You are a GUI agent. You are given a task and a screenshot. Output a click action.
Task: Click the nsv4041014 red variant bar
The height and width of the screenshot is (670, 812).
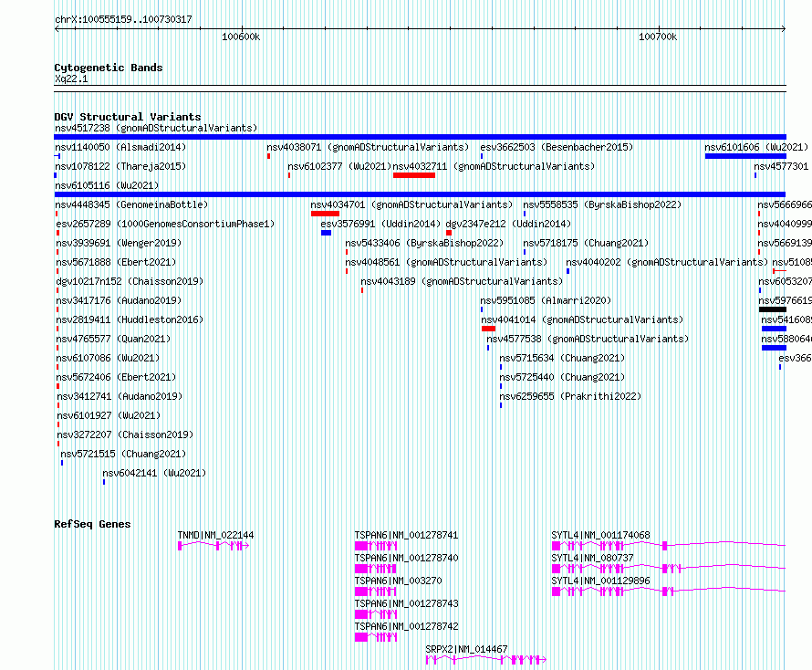pos(488,329)
